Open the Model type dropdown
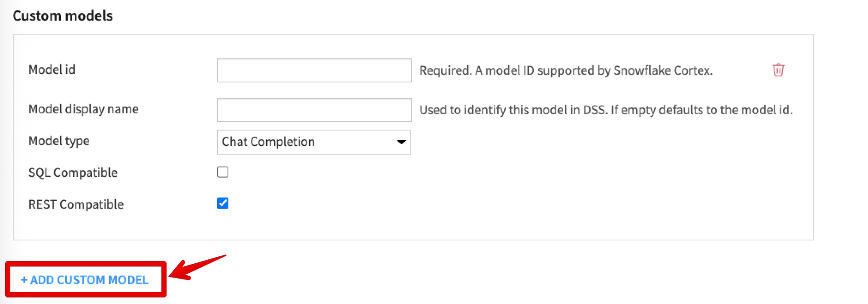This screenshot has height=304, width=868. [314, 142]
